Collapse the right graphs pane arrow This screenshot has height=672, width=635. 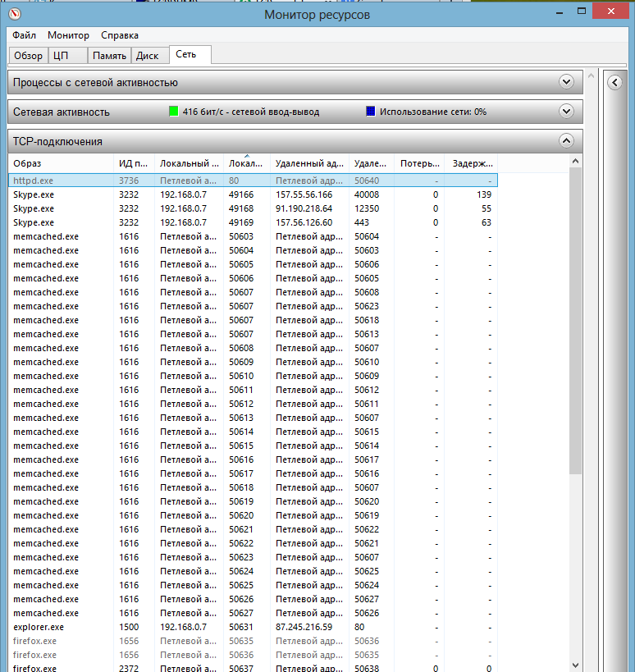614,82
